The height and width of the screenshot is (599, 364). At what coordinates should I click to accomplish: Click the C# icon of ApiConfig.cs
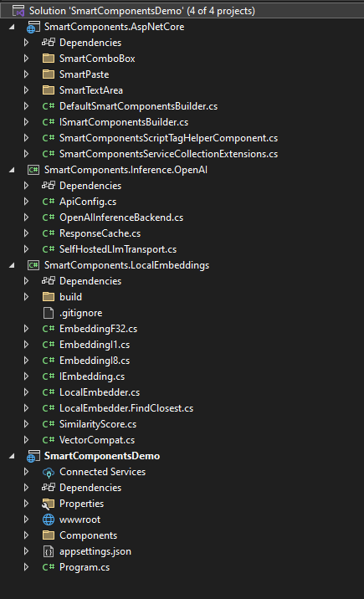pyautogui.click(x=49, y=202)
